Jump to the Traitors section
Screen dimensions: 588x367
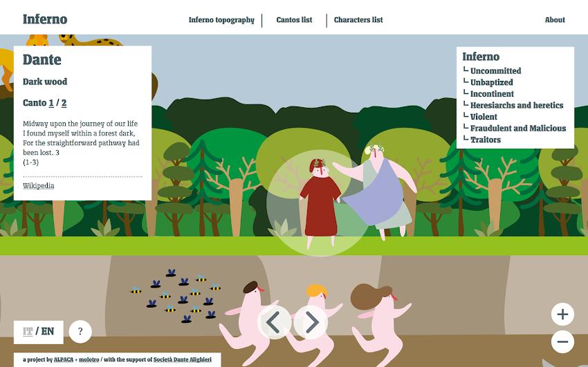(x=485, y=140)
